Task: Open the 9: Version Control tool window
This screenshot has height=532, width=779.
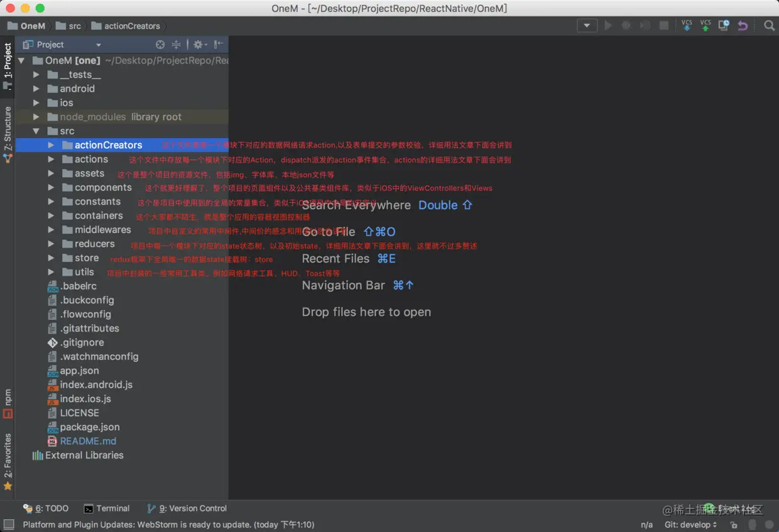Action: click(x=187, y=508)
